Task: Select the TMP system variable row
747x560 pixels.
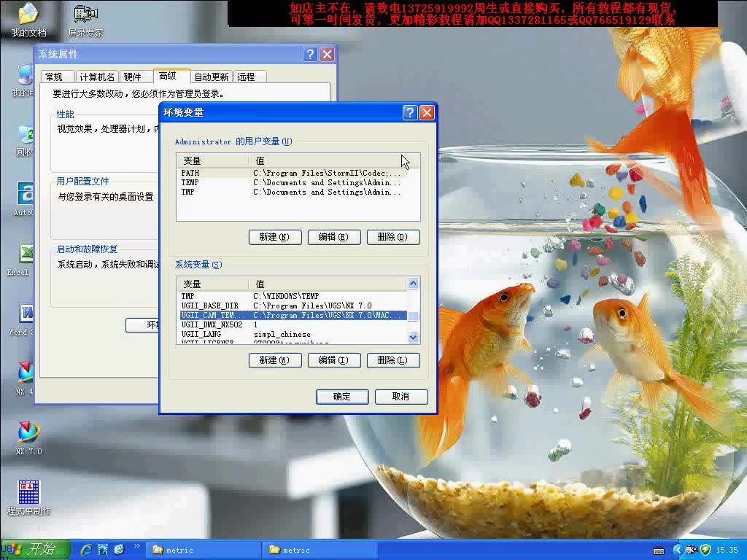Action: click(x=293, y=296)
